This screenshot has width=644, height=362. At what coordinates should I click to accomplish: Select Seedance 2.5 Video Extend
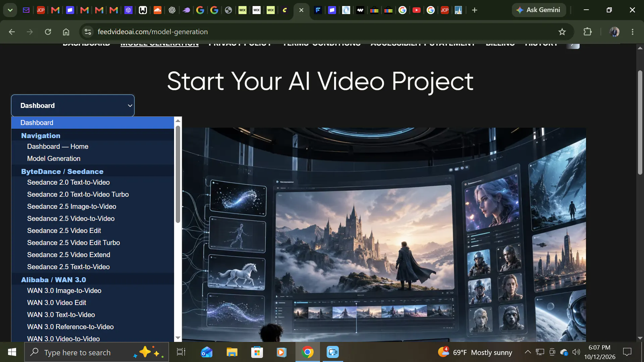[x=93, y=255]
